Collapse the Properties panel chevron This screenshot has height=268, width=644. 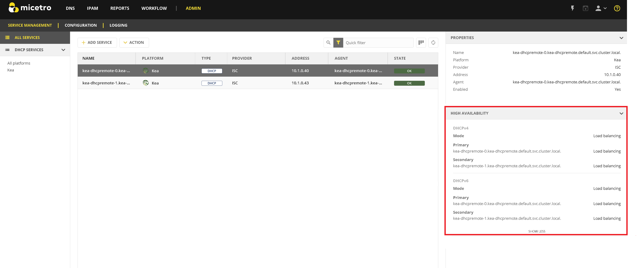click(621, 38)
